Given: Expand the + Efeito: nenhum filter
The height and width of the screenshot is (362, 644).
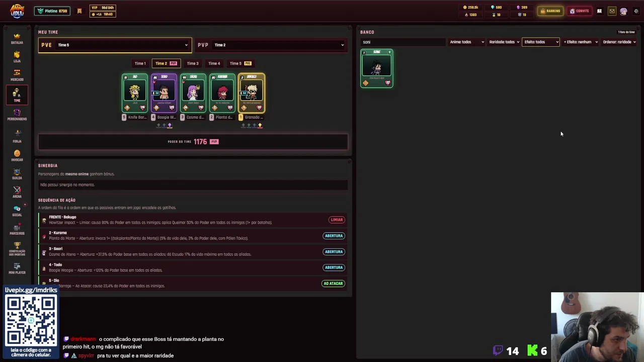Looking at the screenshot, I should (x=581, y=42).
